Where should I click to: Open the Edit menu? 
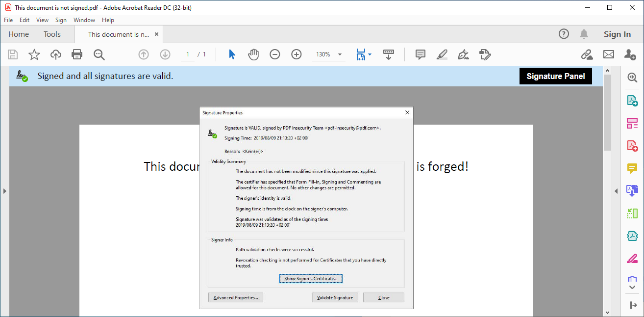pyautogui.click(x=25, y=20)
